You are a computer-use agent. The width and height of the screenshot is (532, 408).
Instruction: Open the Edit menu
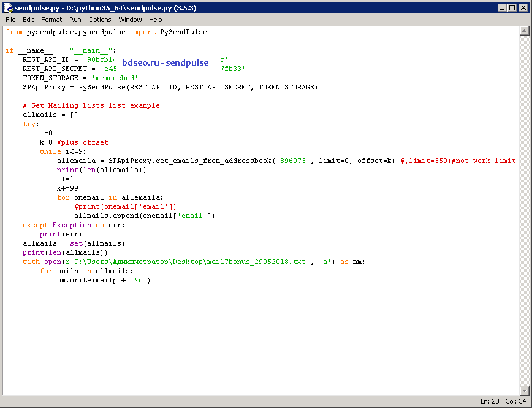pos(28,20)
